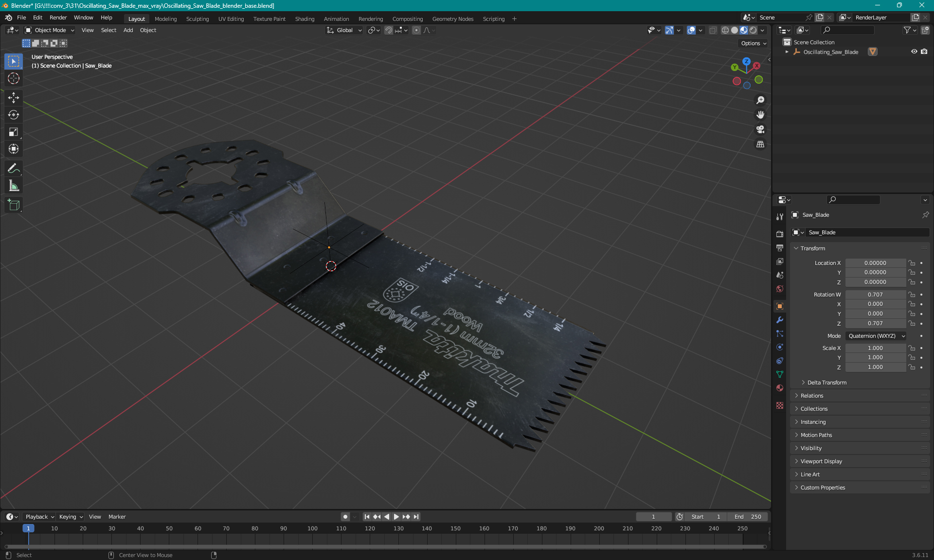934x560 pixels.
Task: Open the Particles properties tab
Action: [780, 333]
